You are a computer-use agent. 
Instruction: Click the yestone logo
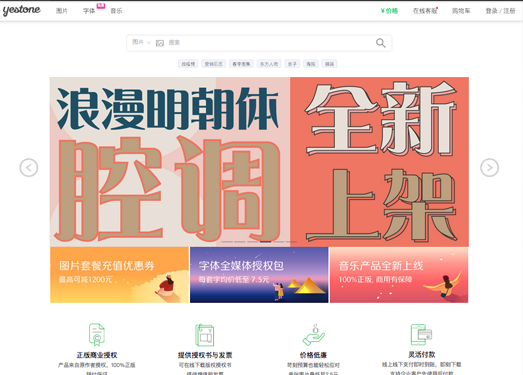22,10
